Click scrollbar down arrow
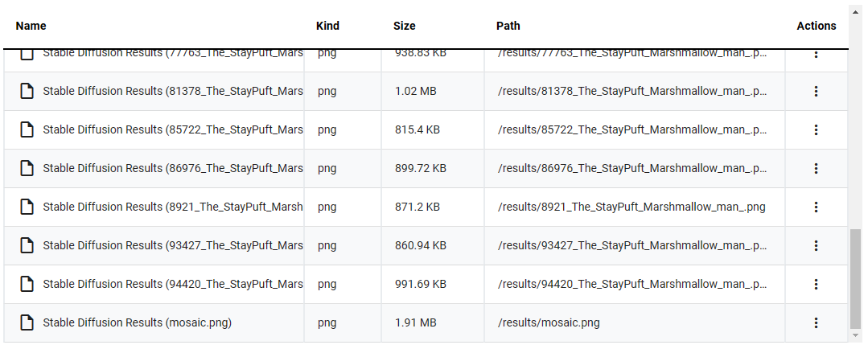This screenshot has width=868, height=349. [x=856, y=335]
